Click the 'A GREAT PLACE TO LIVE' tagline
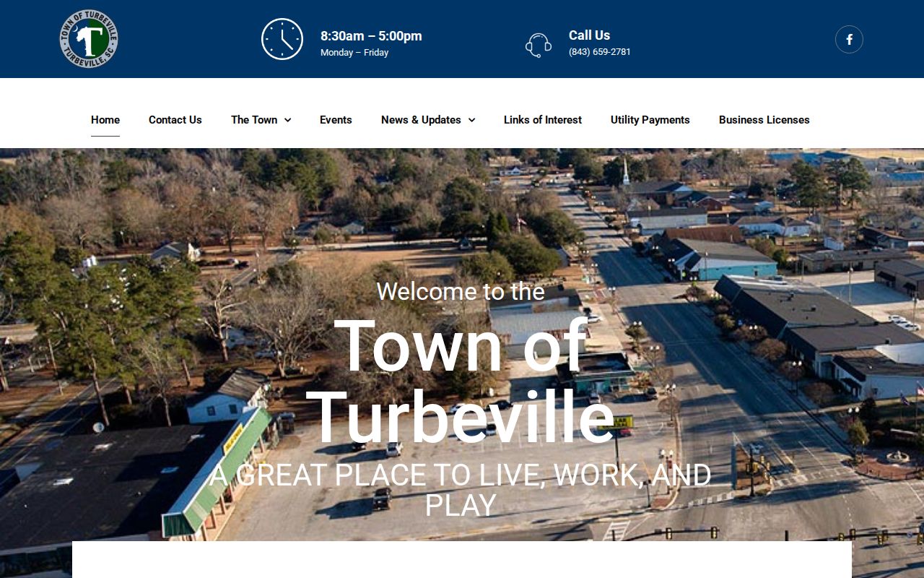The height and width of the screenshot is (578, 924). coord(461,491)
